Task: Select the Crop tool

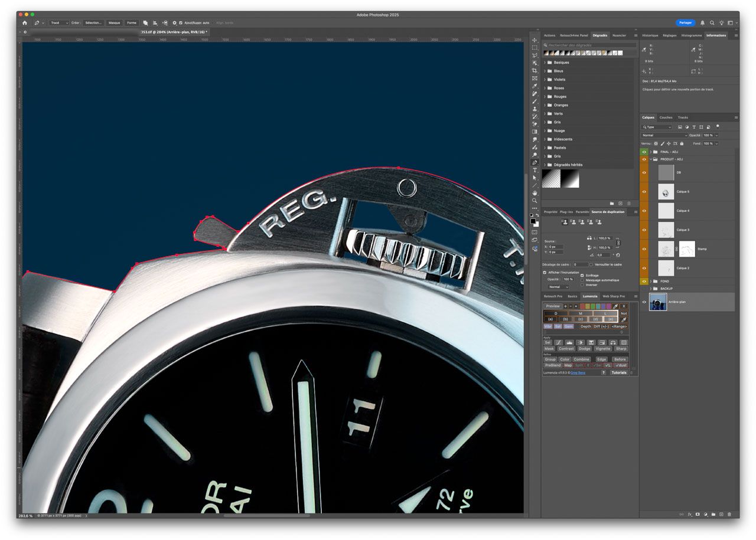Action: click(x=535, y=71)
